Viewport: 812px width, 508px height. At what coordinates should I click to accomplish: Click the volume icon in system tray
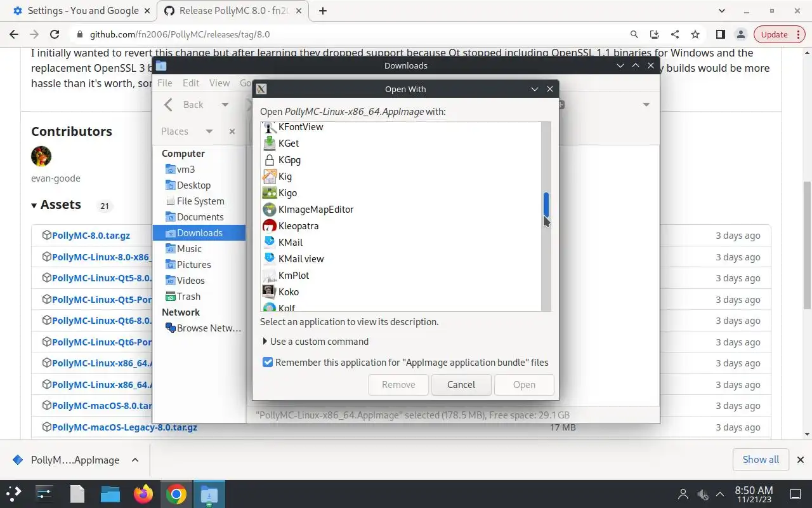click(702, 494)
